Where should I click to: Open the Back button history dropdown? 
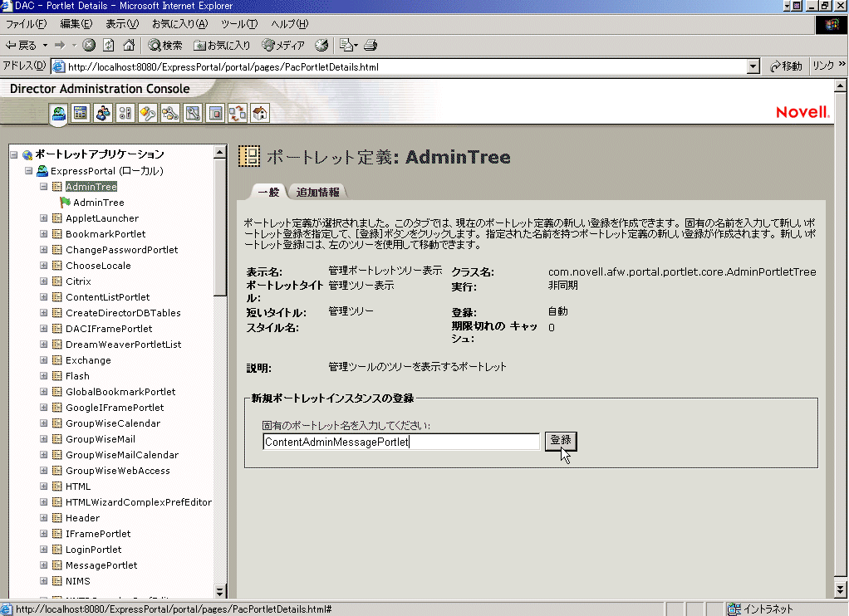(x=46, y=45)
